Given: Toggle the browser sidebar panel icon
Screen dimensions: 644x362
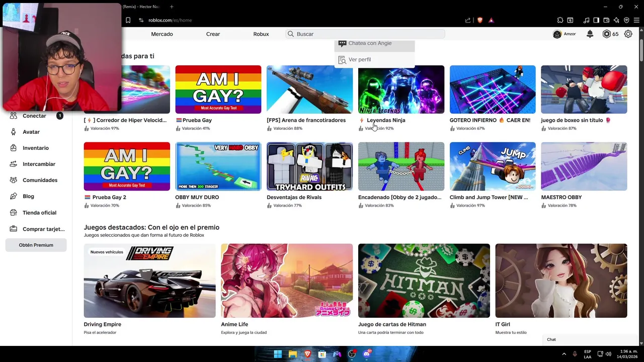Looking at the screenshot, I should pos(596,20).
